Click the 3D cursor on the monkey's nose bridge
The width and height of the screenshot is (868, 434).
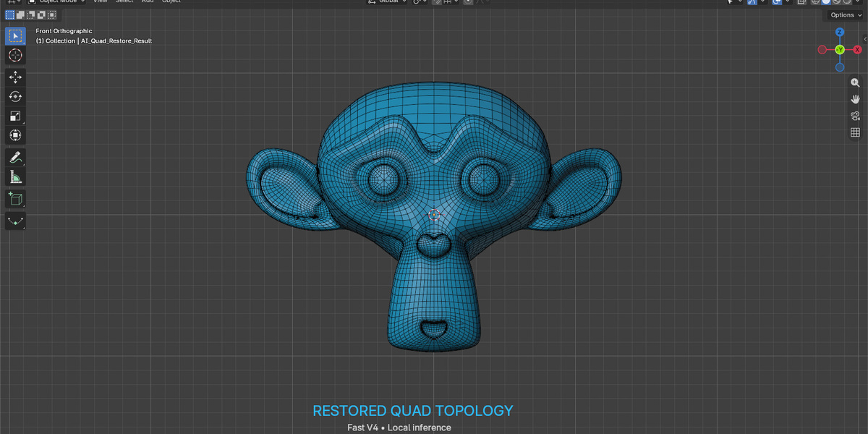point(434,214)
